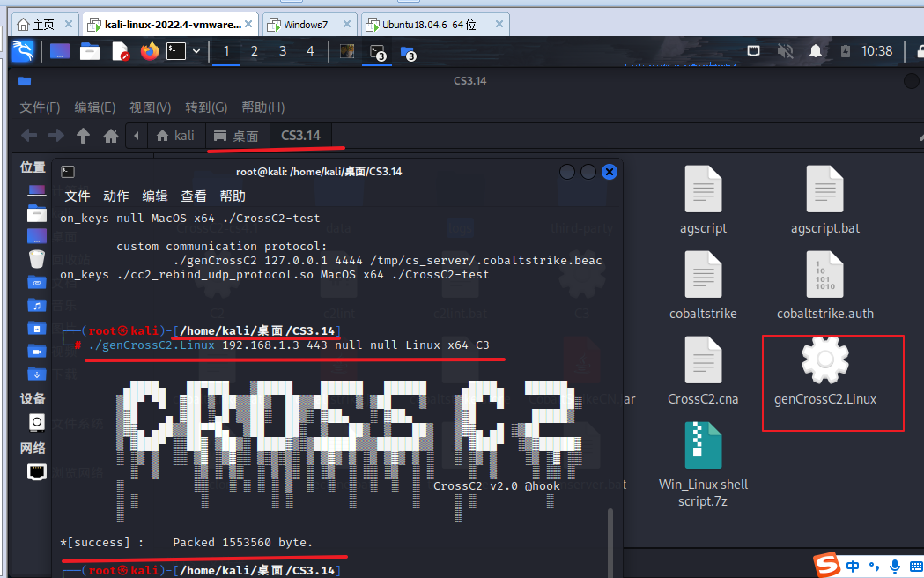924x578 pixels.
Task: Select the CrossC2.cna file
Action: coord(703,371)
